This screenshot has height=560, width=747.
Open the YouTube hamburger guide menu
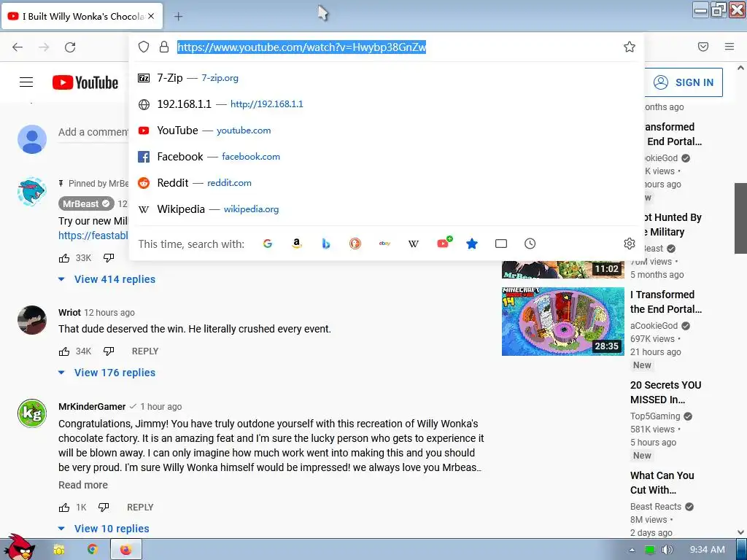click(x=26, y=82)
